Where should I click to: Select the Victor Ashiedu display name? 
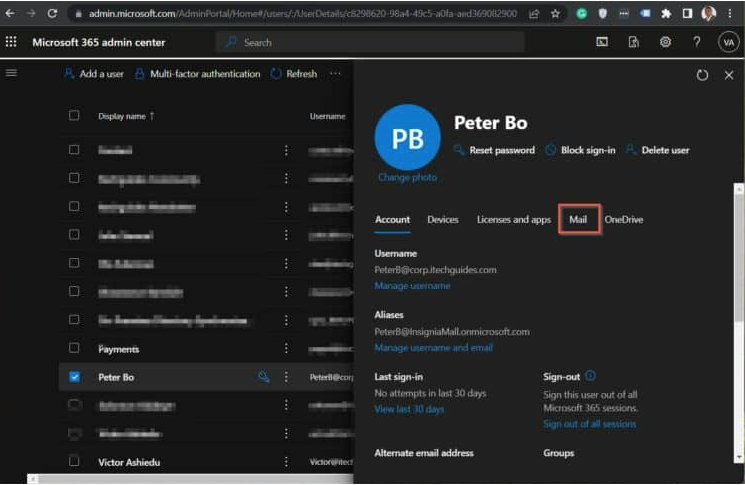pyautogui.click(x=129, y=462)
